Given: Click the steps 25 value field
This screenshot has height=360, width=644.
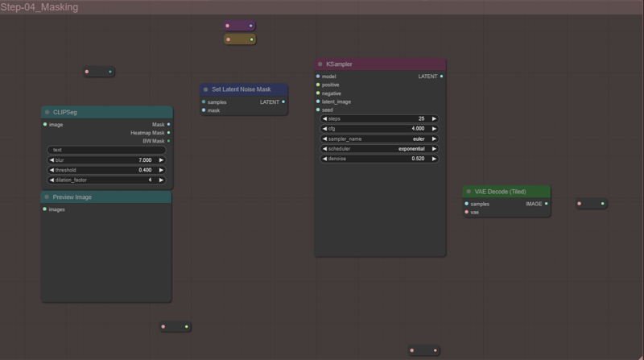Looking at the screenshot, I should 379,118.
